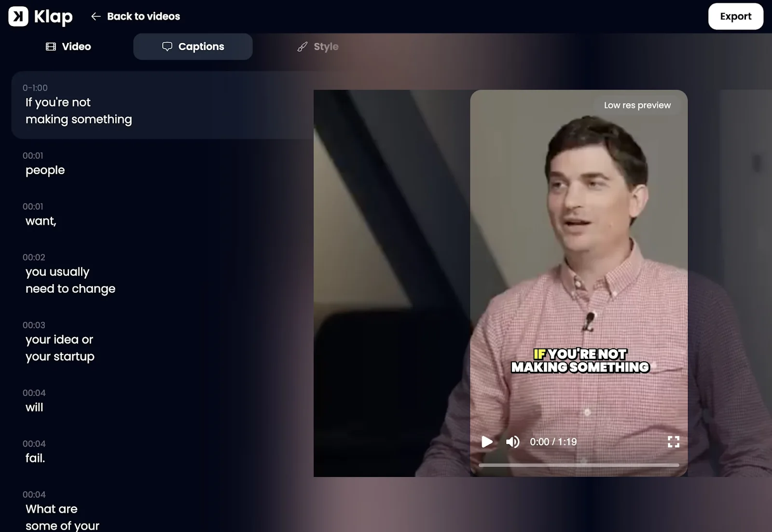Viewport: 772px width, 532px height.
Task: Mute the preview with the speaker icon
Action: pyautogui.click(x=512, y=441)
